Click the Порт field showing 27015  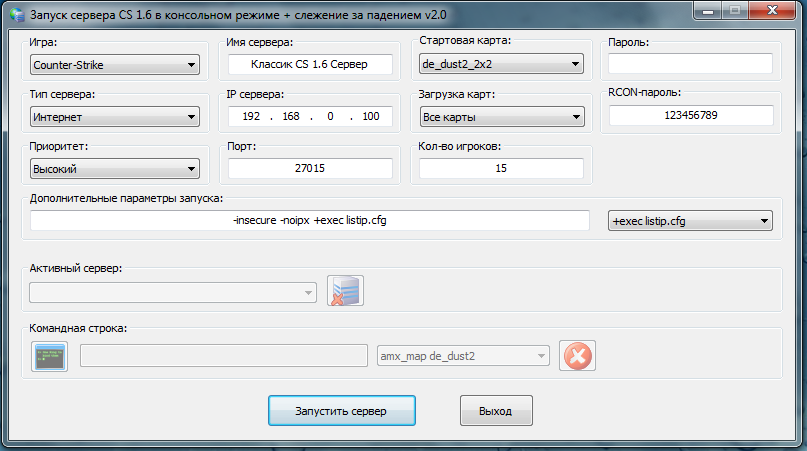pos(309,169)
